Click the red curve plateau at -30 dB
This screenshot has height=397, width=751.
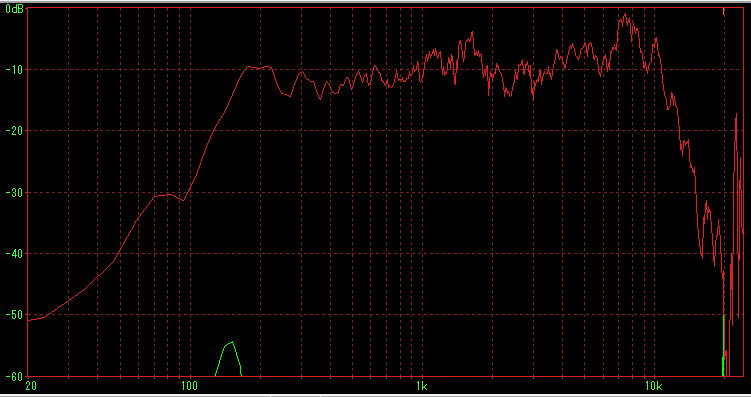(167, 195)
